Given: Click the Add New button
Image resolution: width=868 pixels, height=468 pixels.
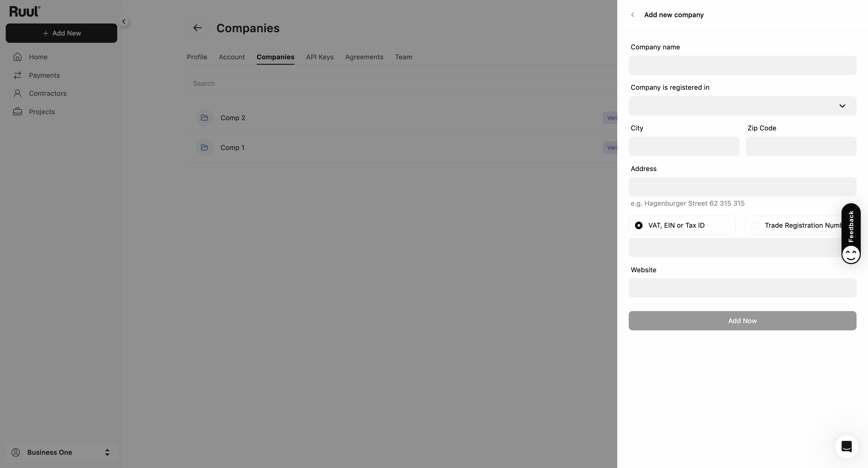Looking at the screenshot, I should [61, 33].
